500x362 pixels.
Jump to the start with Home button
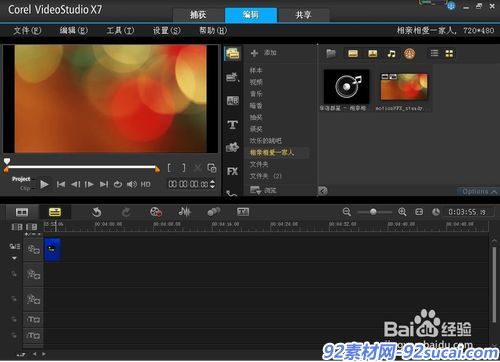pyautogui.click(x=61, y=184)
